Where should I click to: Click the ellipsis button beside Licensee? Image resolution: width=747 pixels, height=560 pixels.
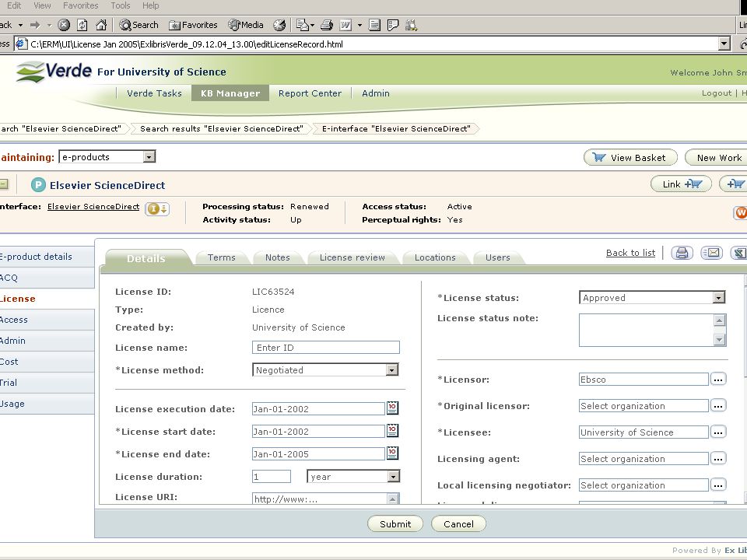pos(718,432)
